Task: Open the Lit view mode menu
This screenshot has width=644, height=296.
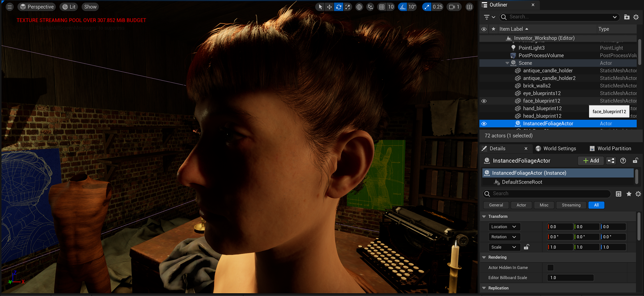Action: click(x=69, y=7)
